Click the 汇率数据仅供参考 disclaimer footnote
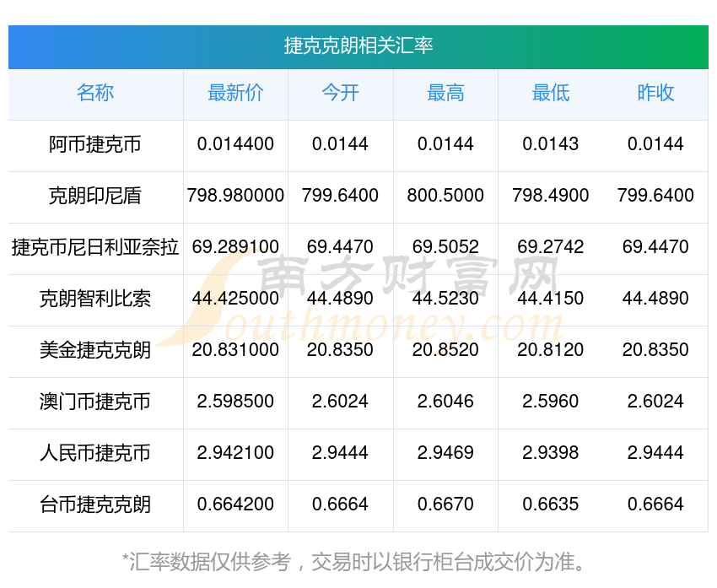The image size is (717, 588). point(354,562)
